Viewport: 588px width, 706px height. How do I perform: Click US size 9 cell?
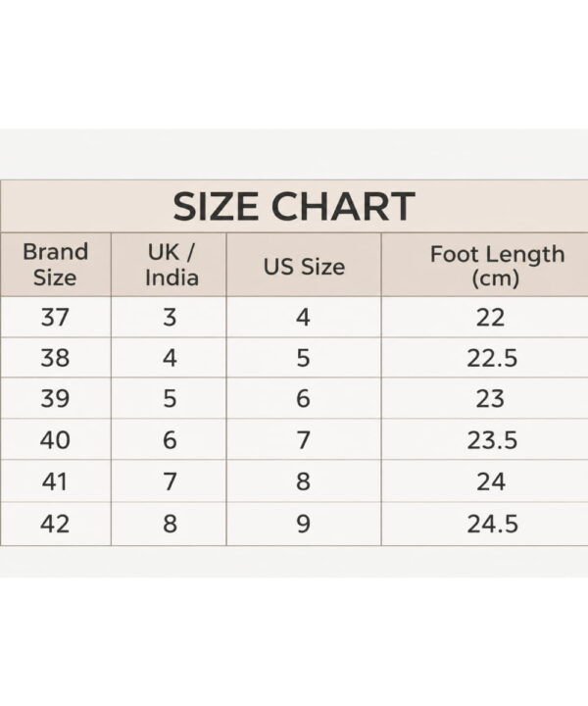[x=304, y=524]
